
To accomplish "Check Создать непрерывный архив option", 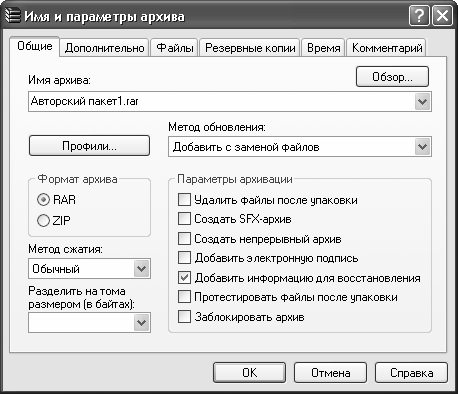I will point(184,238).
